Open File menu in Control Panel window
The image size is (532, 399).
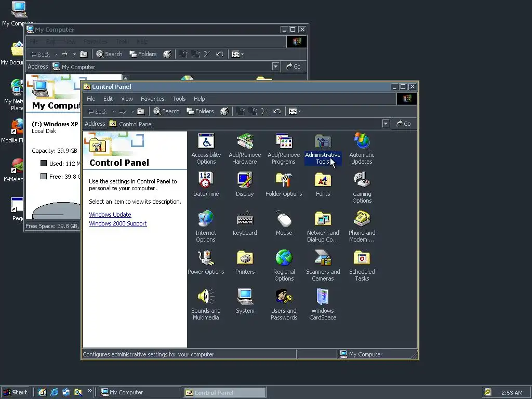tap(91, 99)
